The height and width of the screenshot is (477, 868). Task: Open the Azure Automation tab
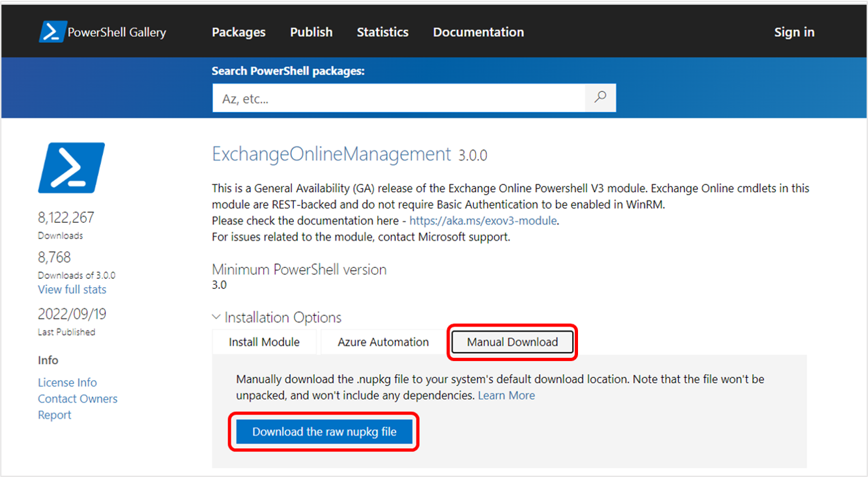click(x=383, y=341)
